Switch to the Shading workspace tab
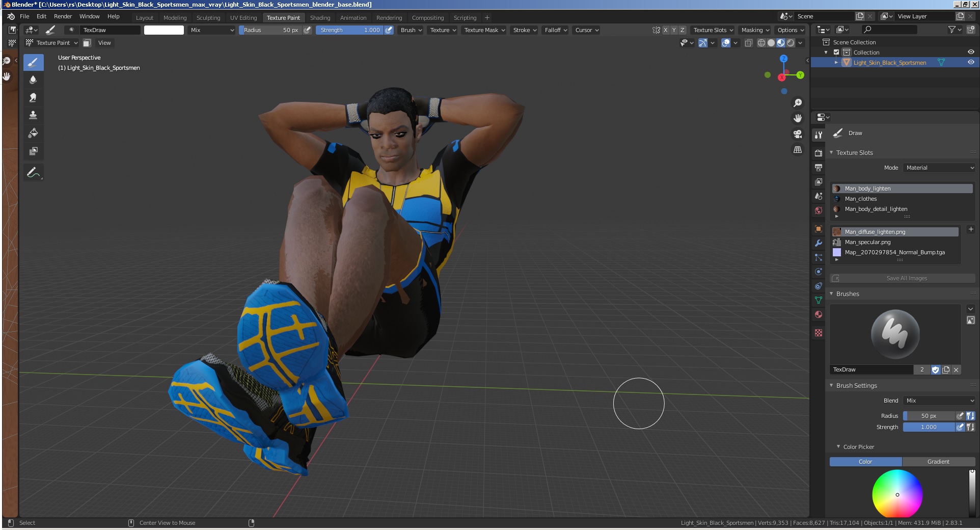The height and width of the screenshot is (530, 980). click(x=320, y=17)
